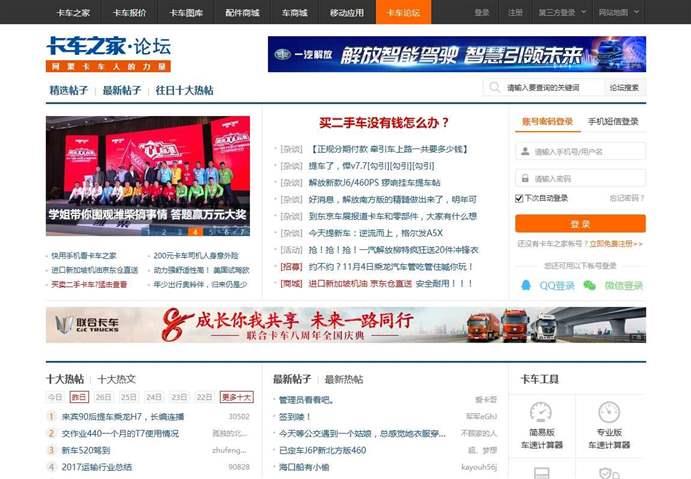Select the 26日 date filter

[104, 397]
